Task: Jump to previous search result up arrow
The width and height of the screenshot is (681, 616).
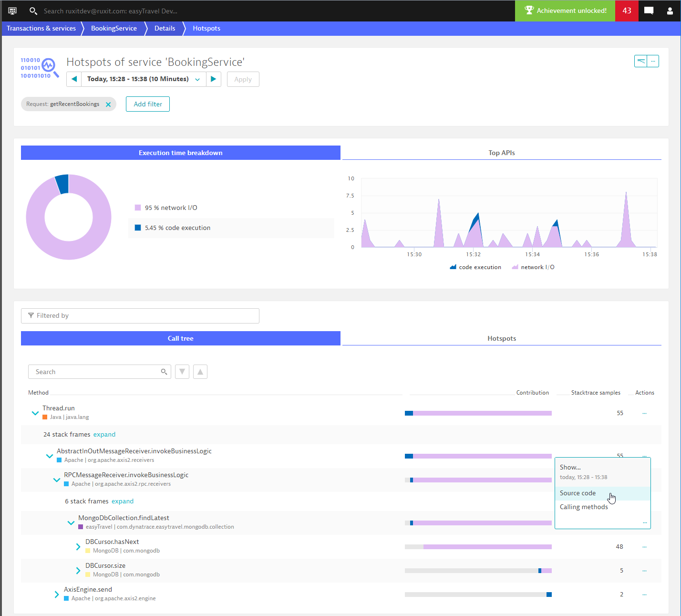Action: (200, 372)
